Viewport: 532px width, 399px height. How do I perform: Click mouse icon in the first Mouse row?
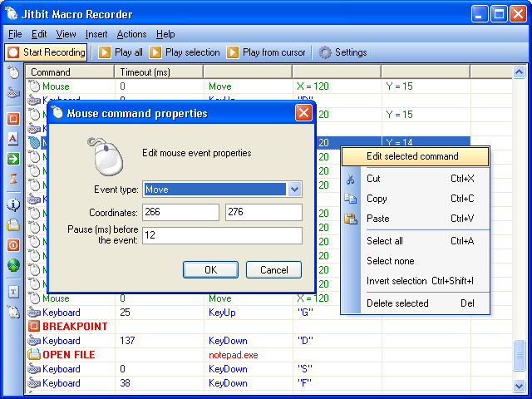point(34,86)
